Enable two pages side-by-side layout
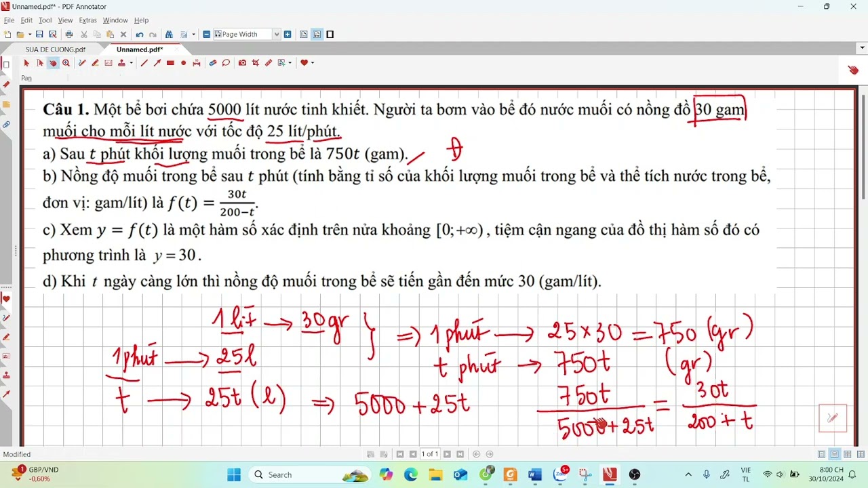The width and height of the screenshot is (868, 488). [x=847, y=454]
